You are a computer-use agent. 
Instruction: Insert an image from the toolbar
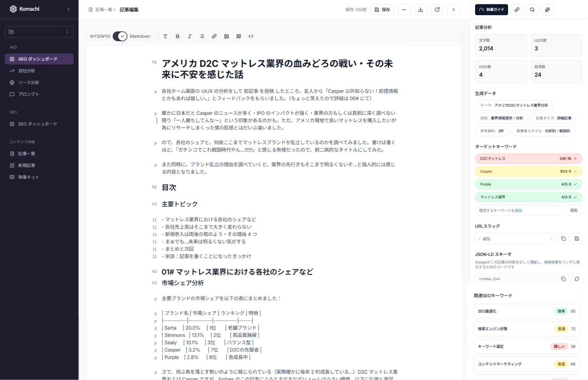click(226, 36)
